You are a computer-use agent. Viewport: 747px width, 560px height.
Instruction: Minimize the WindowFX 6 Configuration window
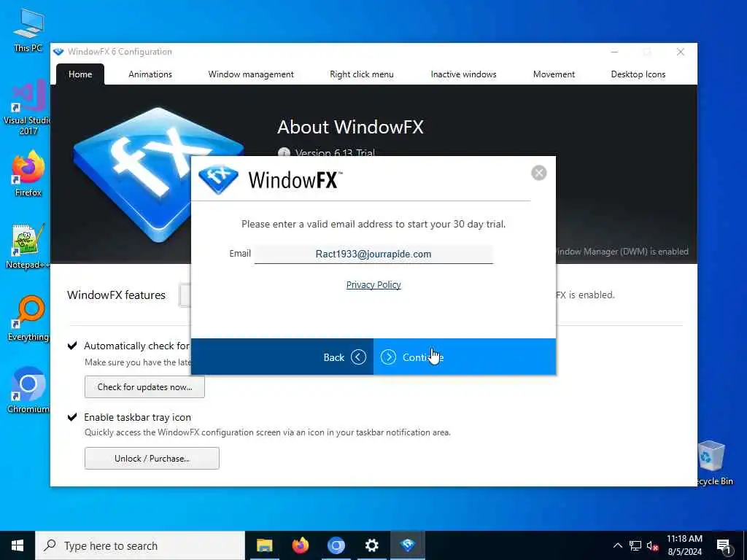pyautogui.click(x=614, y=52)
